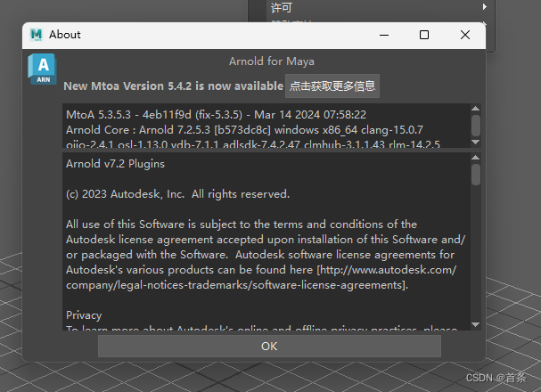Click the 'Arnold for Maya' heading

[272, 61]
